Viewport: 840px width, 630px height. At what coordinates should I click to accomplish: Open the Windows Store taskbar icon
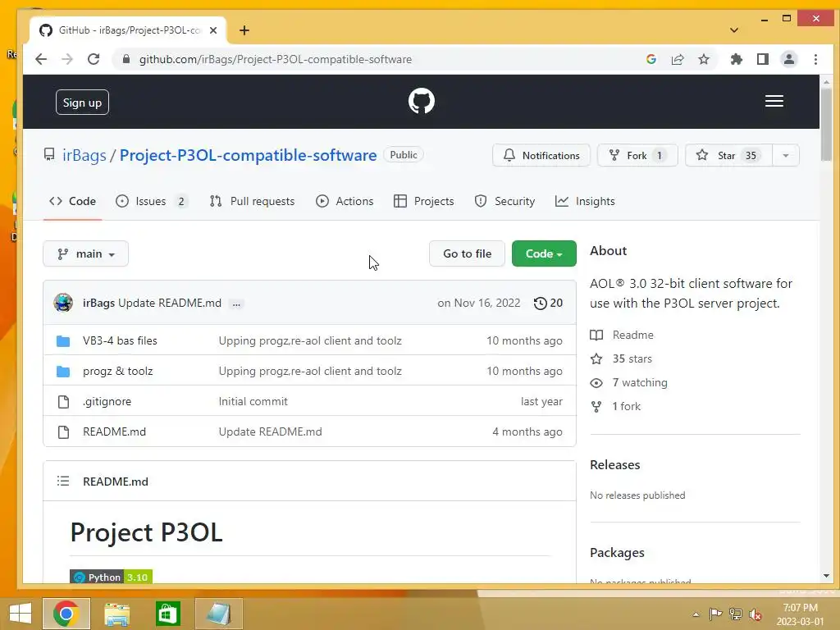pos(167,614)
